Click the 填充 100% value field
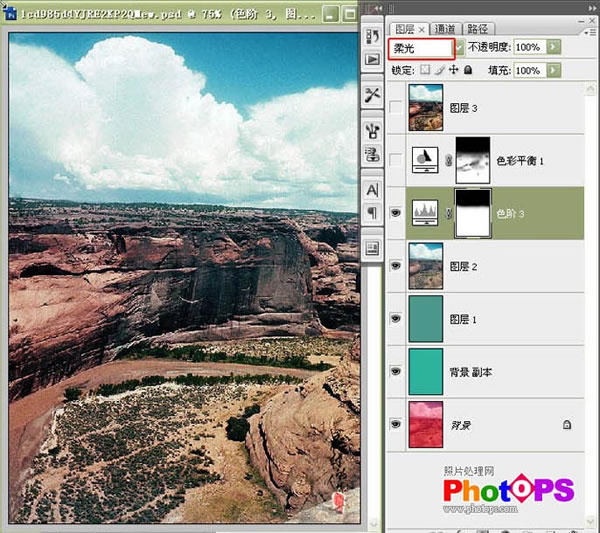600x533 pixels. coord(530,70)
